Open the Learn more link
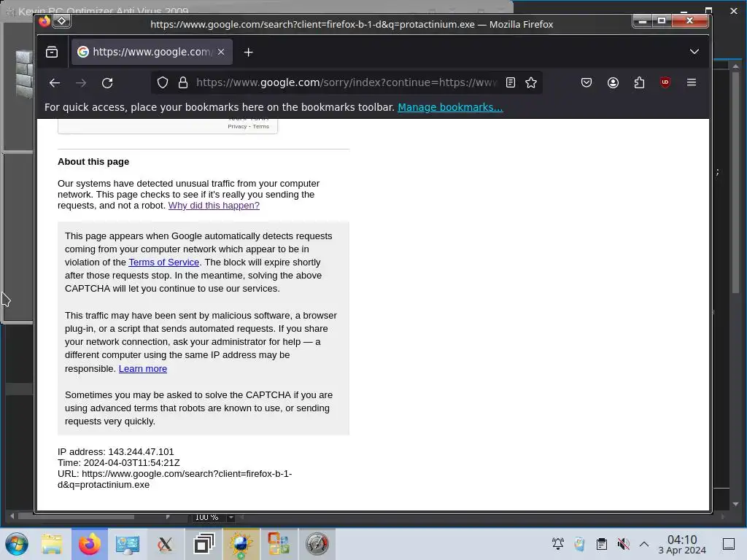747x560 pixels. point(143,368)
